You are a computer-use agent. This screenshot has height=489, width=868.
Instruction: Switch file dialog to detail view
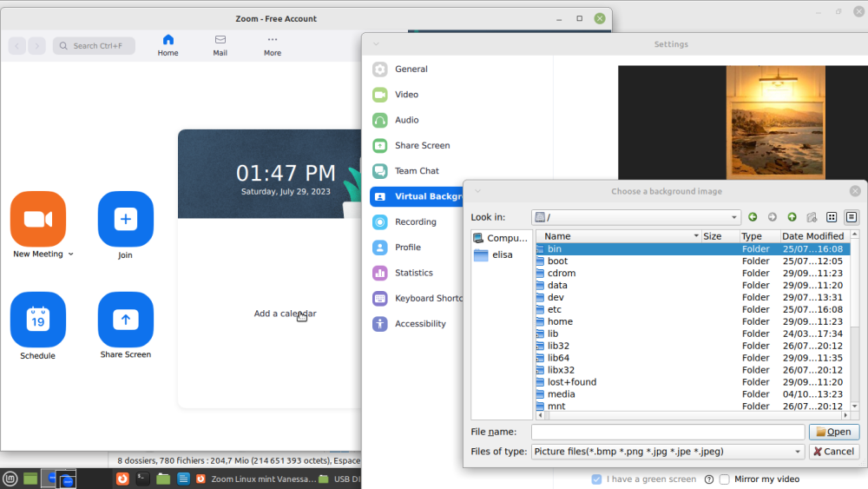coord(852,217)
